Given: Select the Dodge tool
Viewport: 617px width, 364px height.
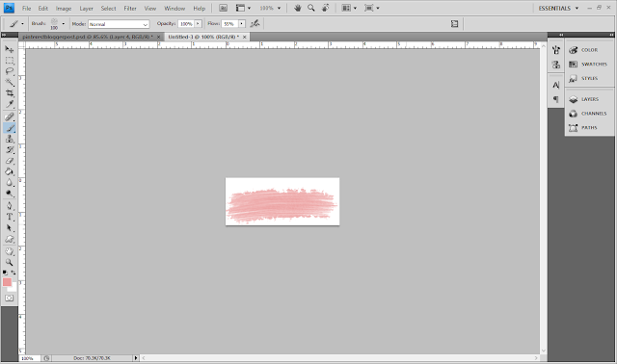Looking at the screenshot, I should pos(10,194).
